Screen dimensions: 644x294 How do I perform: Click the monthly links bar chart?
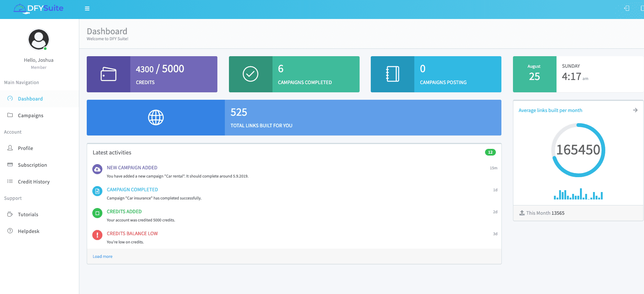pyautogui.click(x=578, y=194)
